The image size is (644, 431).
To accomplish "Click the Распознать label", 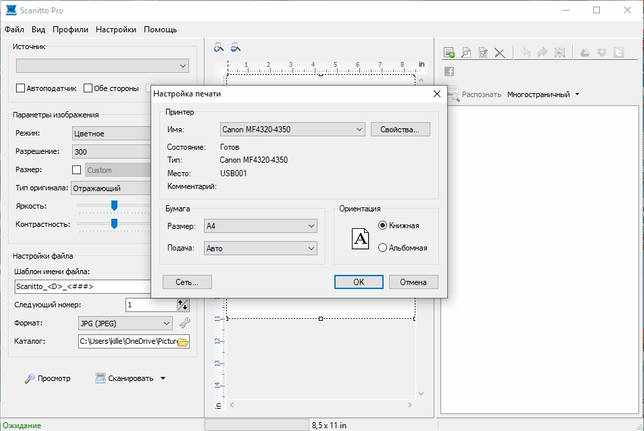I will point(481,94).
